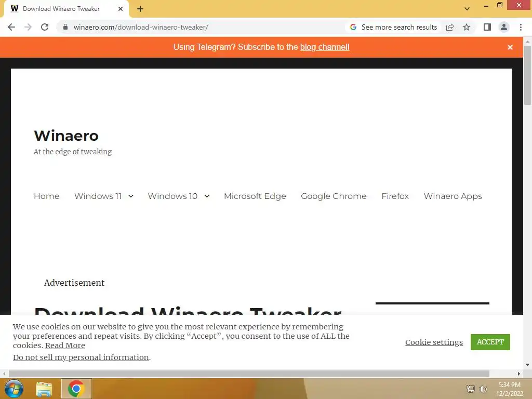Screen dimensions: 532x399
Task: Click the scroll-up arrow on the vertical scrollbar
Action: (x=527, y=42)
